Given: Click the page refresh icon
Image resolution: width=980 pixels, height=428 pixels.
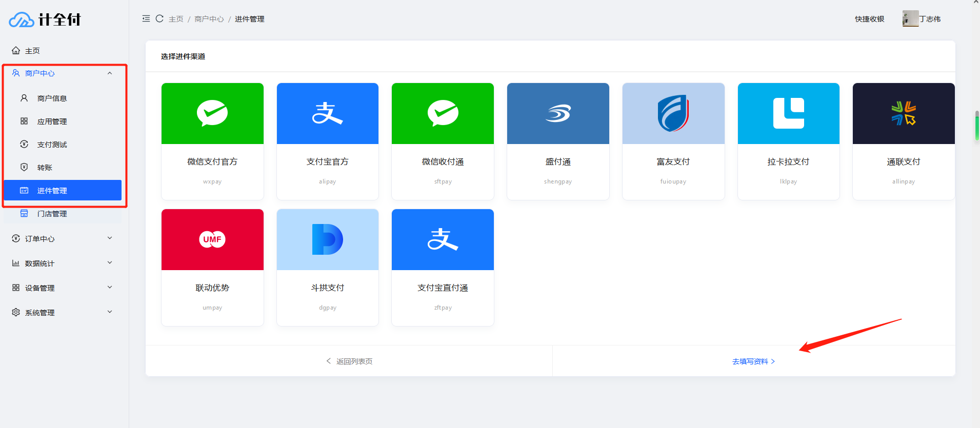Looking at the screenshot, I should coord(159,18).
